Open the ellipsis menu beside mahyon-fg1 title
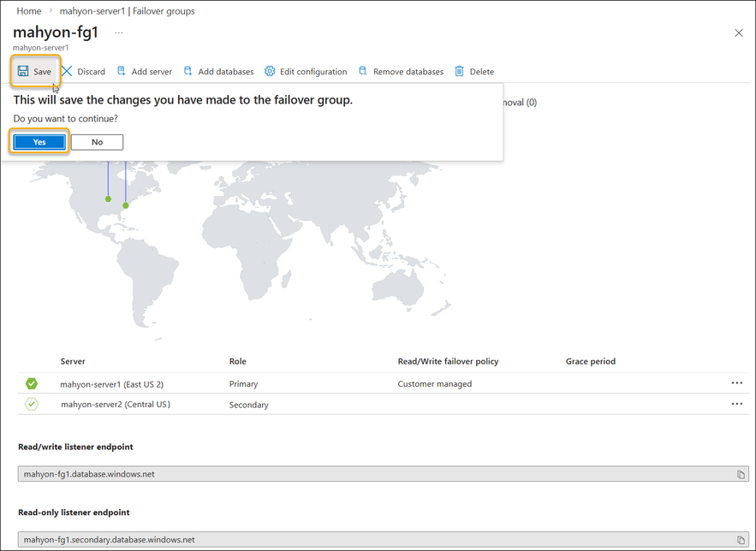This screenshot has height=551, width=756. point(119,33)
